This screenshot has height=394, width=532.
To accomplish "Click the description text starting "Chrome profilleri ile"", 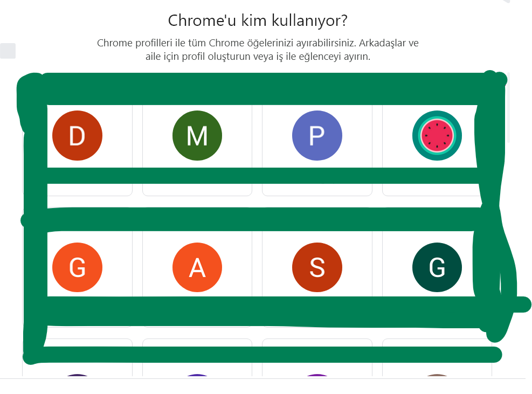I will click(258, 50).
